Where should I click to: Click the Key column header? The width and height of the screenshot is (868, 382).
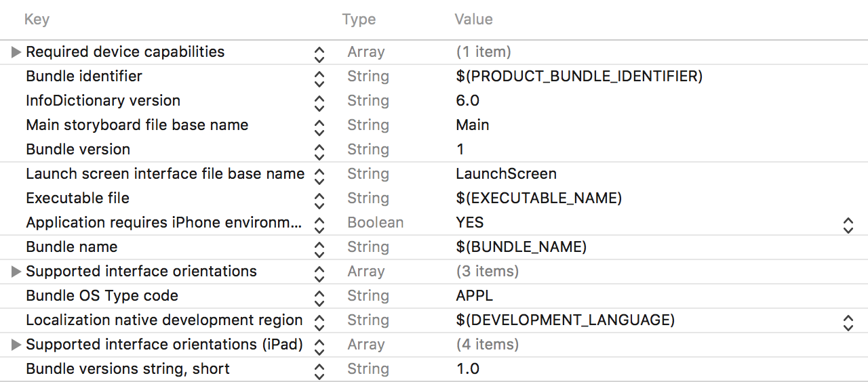[37, 19]
